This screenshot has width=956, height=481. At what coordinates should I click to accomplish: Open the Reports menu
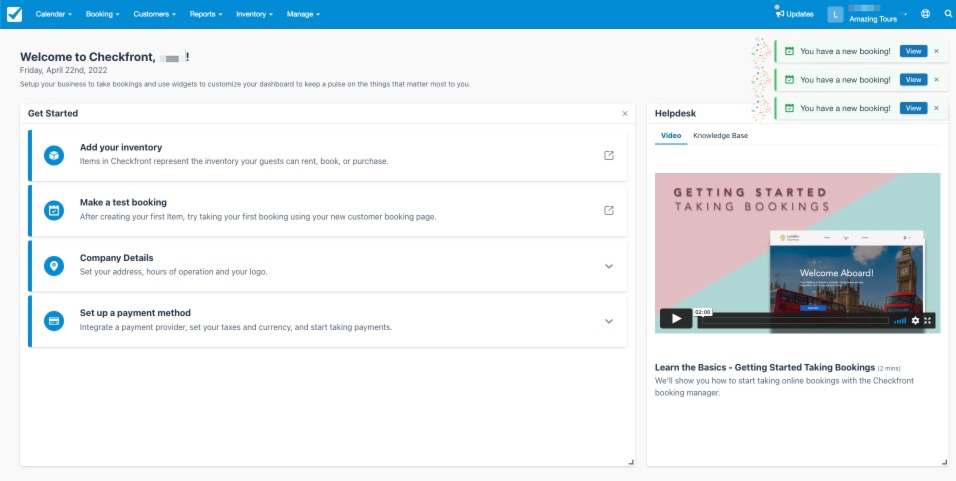tap(206, 14)
